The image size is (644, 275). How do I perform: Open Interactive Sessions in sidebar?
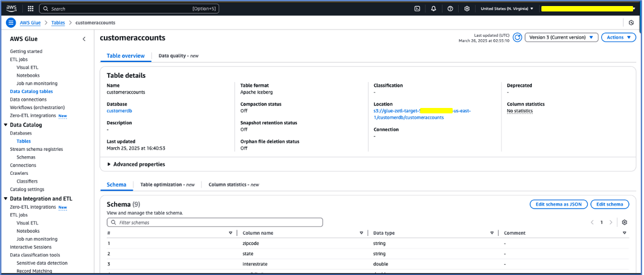pyautogui.click(x=31, y=247)
